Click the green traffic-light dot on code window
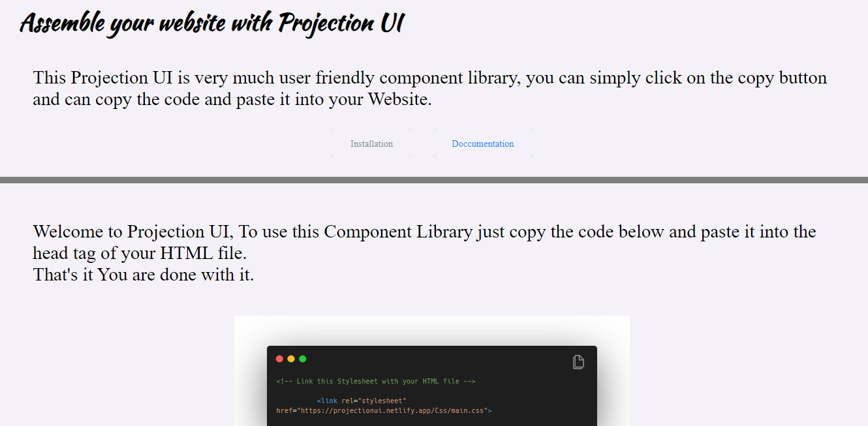 pos(303,358)
